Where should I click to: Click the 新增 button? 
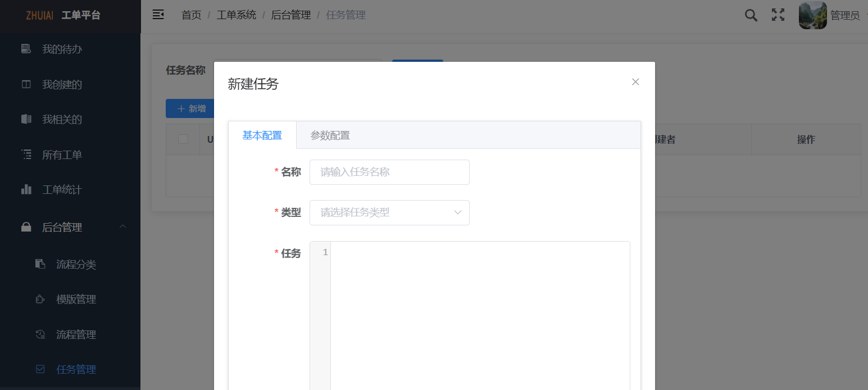[x=191, y=108]
